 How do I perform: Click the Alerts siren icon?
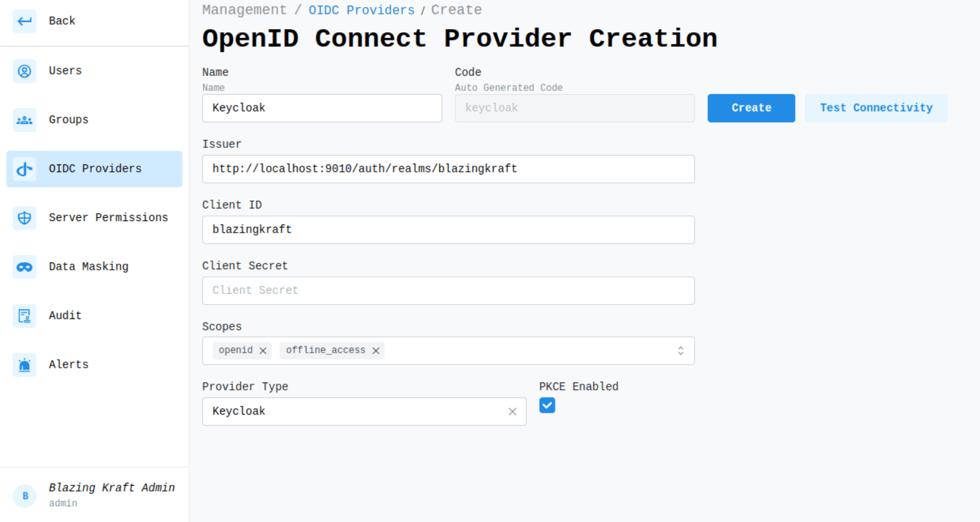point(25,365)
